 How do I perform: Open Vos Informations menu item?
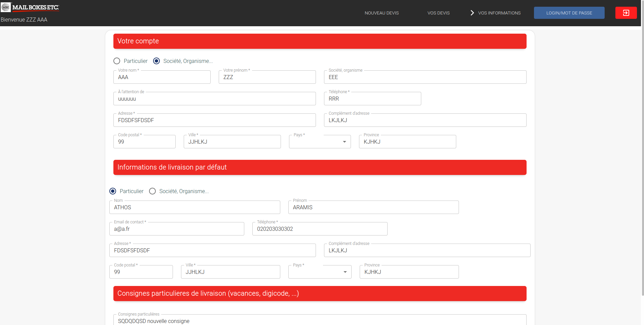(x=499, y=13)
